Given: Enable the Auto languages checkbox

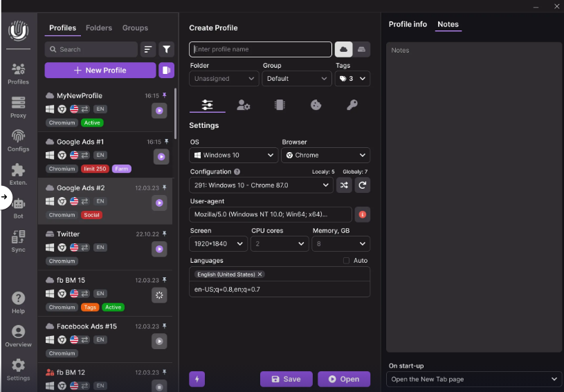Looking at the screenshot, I should 347,261.
